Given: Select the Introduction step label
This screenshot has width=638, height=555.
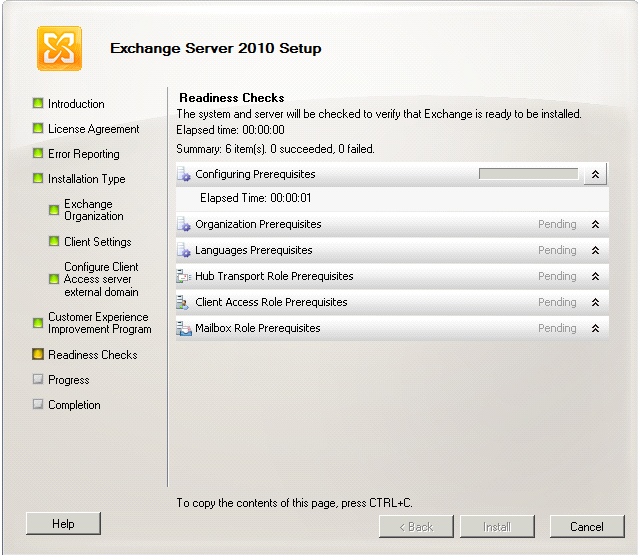Looking at the screenshot, I should (76, 104).
